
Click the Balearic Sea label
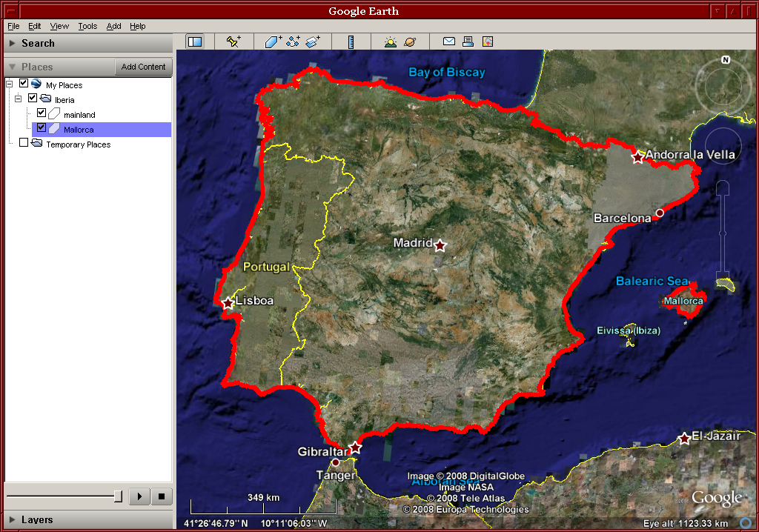point(652,281)
